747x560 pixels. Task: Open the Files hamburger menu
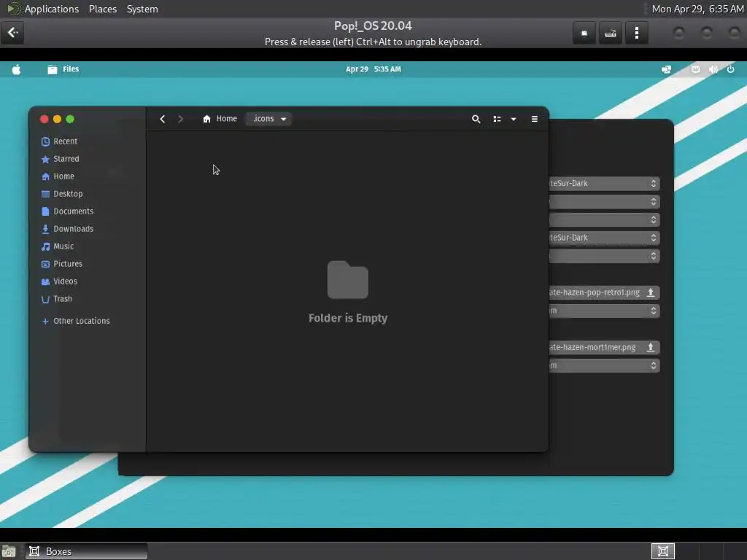pos(535,119)
